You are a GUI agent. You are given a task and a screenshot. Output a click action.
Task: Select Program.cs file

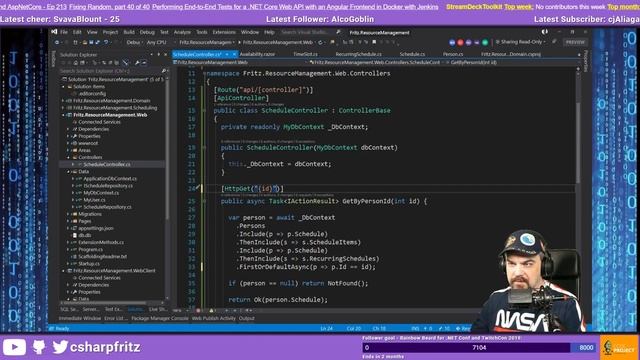[x=91, y=249]
